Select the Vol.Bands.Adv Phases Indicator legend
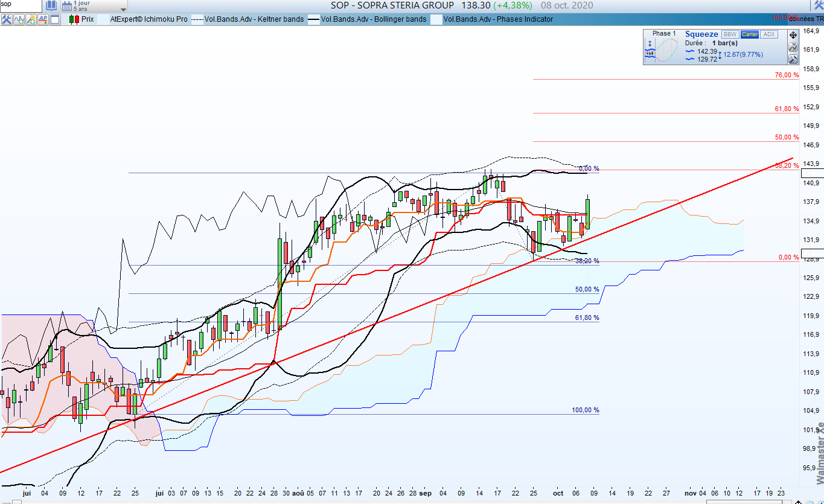Viewport: 824px width, 504px height. click(498, 19)
